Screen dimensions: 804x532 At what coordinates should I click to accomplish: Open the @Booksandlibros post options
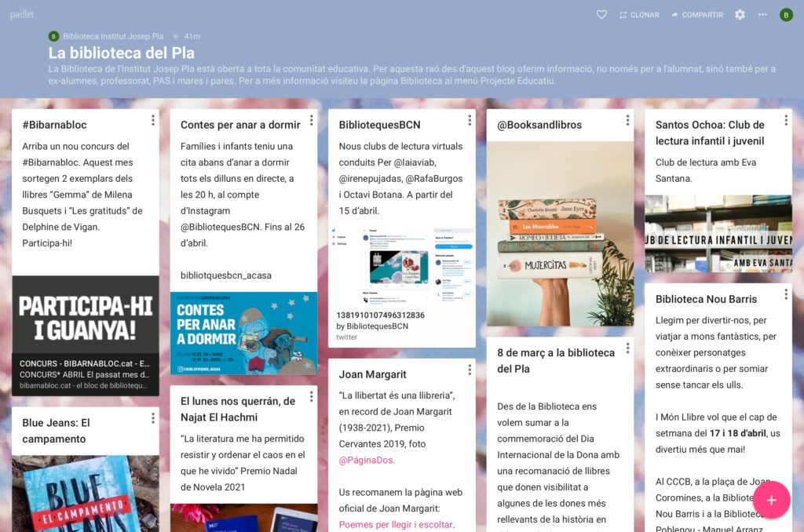coord(627,120)
